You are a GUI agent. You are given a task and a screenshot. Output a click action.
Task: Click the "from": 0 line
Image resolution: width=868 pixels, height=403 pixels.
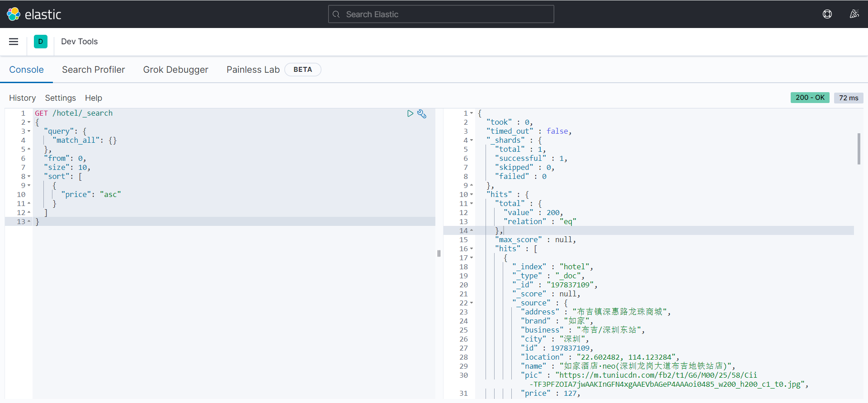coord(65,158)
